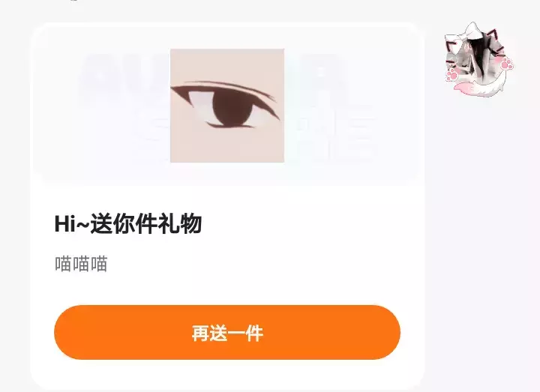Click blurred banner left of eye image
The height and width of the screenshot is (392, 540).
tap(124, 103)
